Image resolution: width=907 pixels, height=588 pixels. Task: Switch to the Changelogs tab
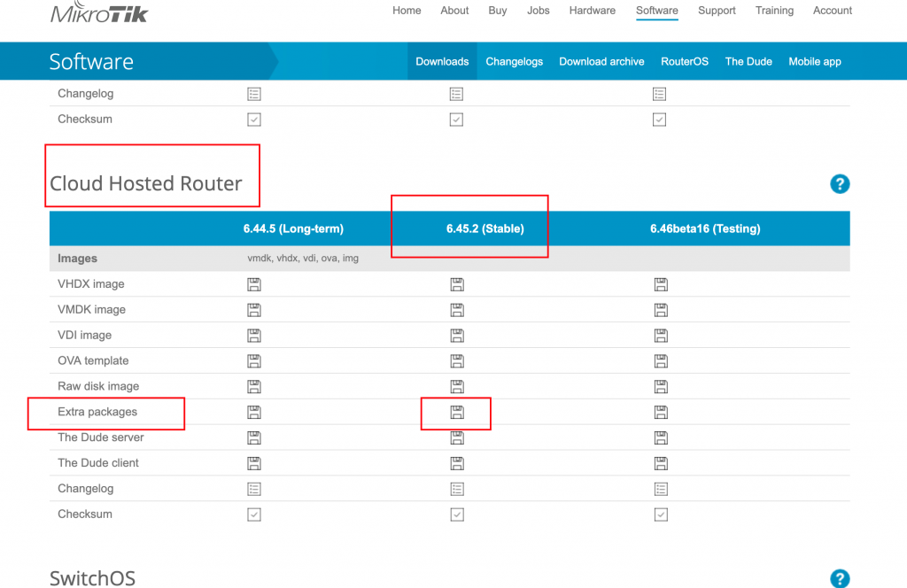(x=515, y=61)
